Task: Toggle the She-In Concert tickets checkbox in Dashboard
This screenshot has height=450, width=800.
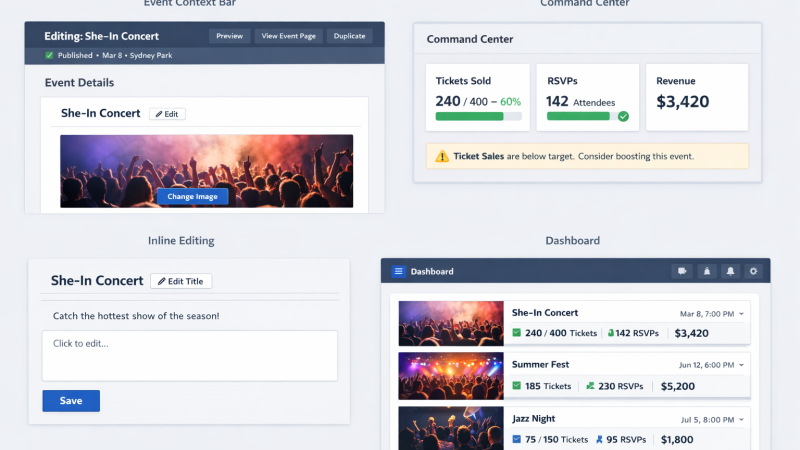Action: (x=517, y=333)
